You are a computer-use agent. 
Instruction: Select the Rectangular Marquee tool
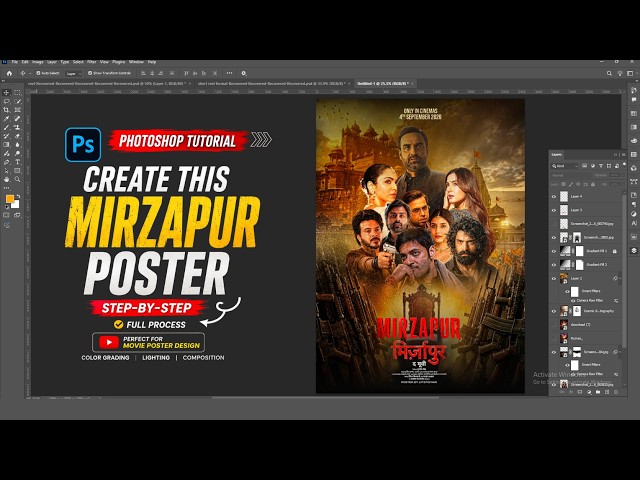[x=18, y=93]
